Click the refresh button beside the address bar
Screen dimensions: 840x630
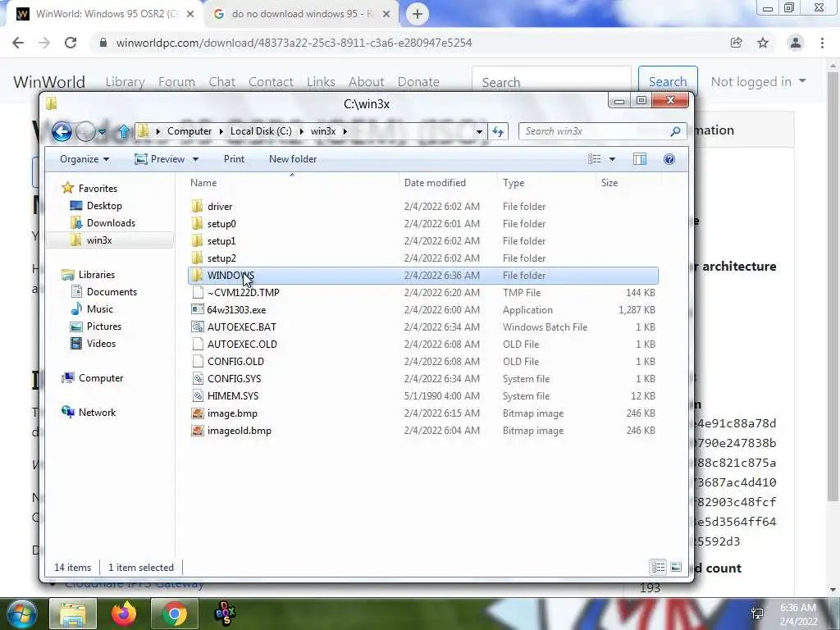pyautogui.click(x=498, y=131)
